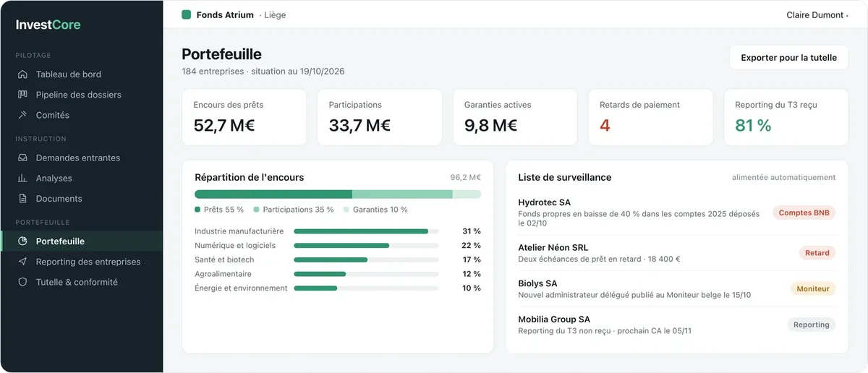This screenshot has width=868, height=373.
Task: Click the Participations 35 % legend swatch
Action: tap(256, 210)
